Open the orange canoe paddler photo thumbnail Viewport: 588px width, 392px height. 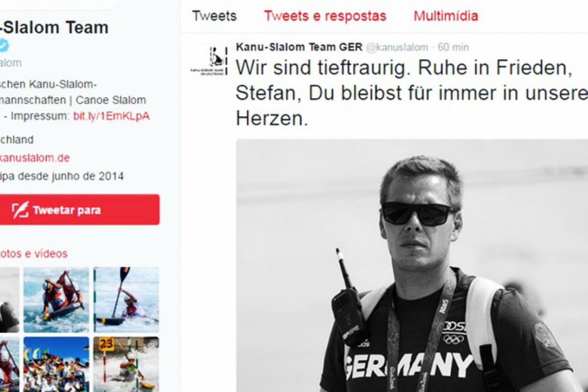(x=56, y=300)
